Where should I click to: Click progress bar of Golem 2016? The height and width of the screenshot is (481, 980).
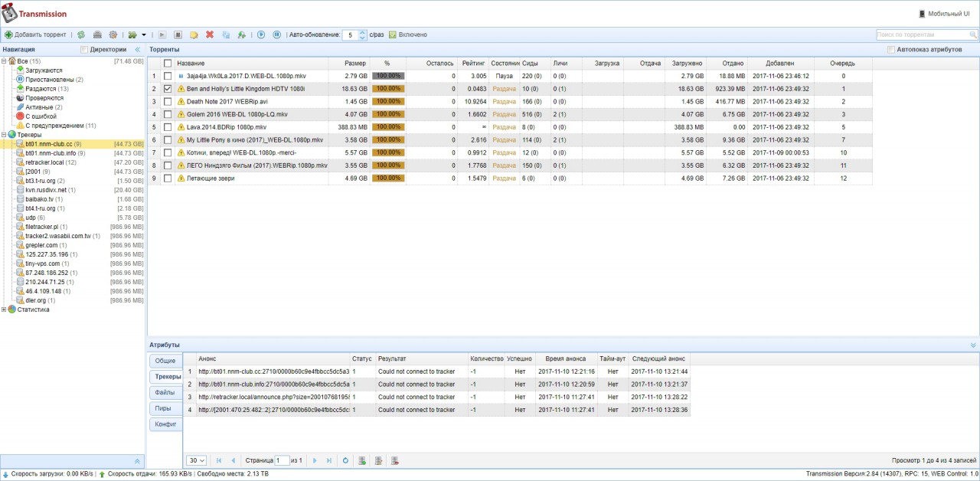(388, 114)
